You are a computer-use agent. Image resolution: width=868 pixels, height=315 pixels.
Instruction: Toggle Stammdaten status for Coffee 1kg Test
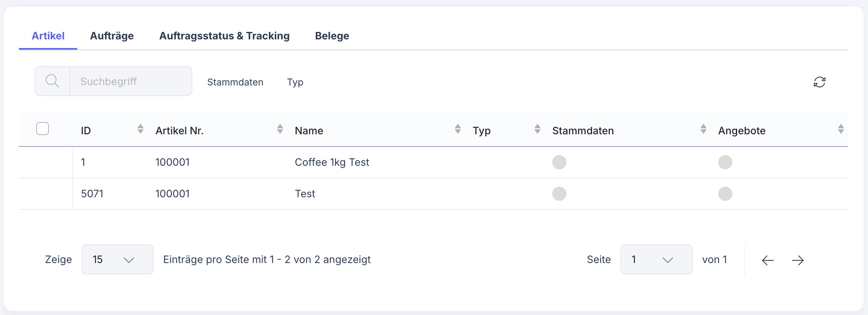click(559, 162)
